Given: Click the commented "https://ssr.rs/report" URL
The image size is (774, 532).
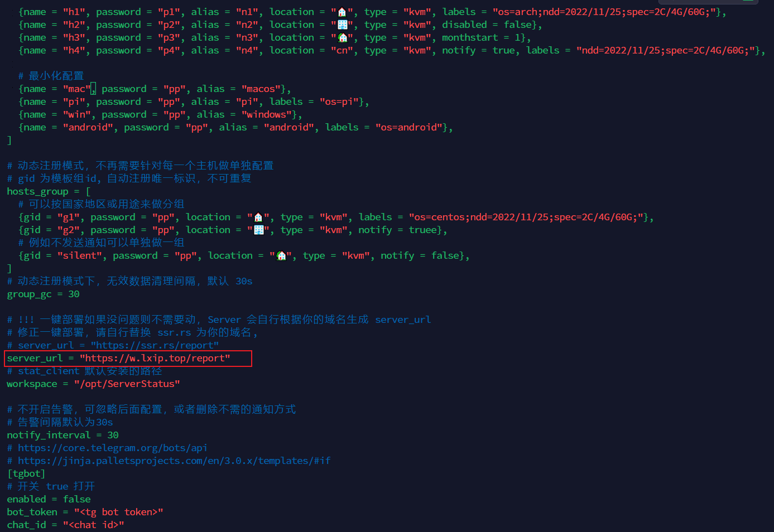Looking at the screenshot, I should click(155, 345).
